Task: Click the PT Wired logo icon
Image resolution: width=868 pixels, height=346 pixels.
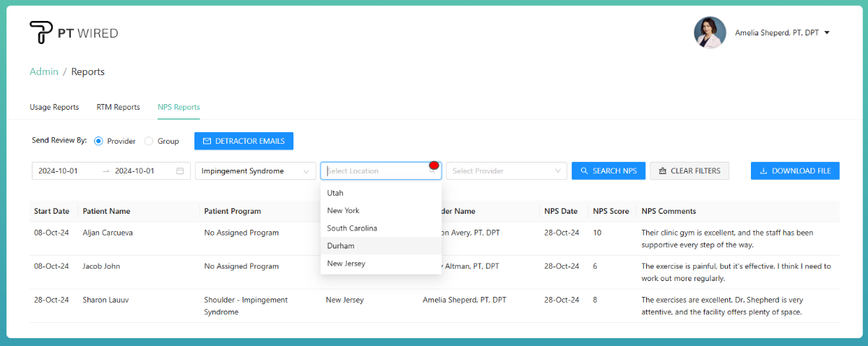Action: coord(40,33)
